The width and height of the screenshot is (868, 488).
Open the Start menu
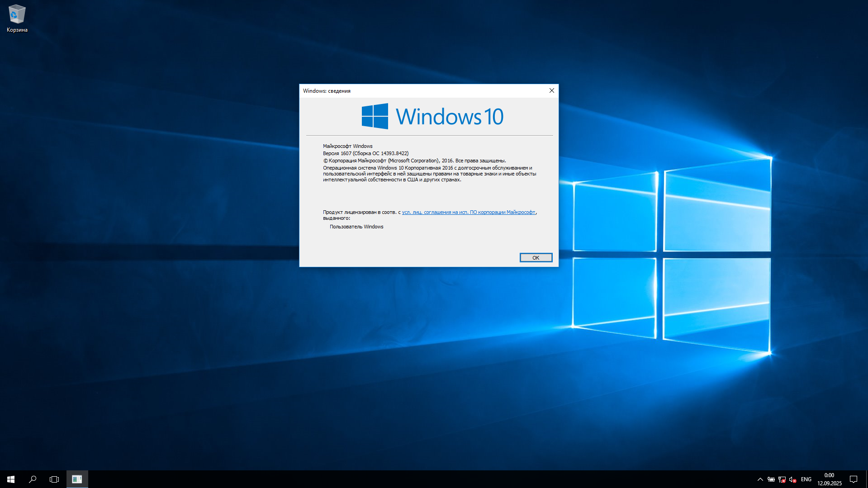(x=11, y=479)
